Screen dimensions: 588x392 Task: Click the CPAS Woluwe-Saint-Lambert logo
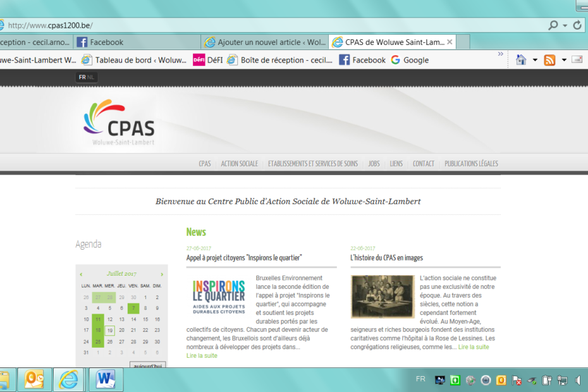[x=119, y=122]
